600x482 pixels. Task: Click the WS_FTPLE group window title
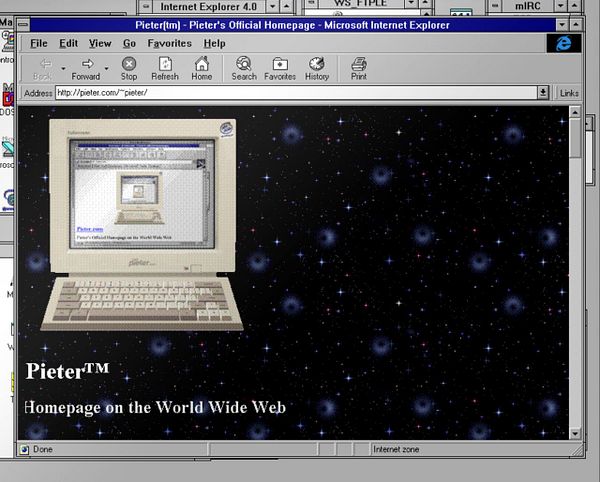[361, 4]
